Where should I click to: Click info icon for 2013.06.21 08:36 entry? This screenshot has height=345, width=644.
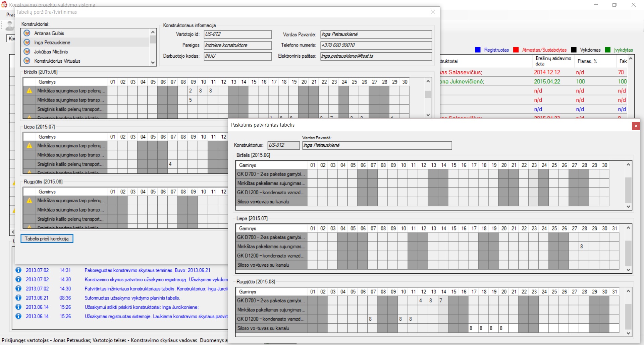pyautogui.click(x=18, y=298)
